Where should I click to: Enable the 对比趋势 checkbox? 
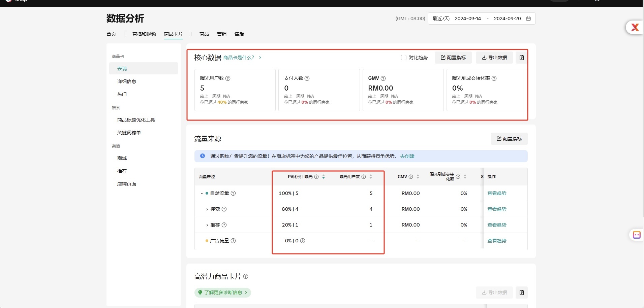[x=404, y=58]
